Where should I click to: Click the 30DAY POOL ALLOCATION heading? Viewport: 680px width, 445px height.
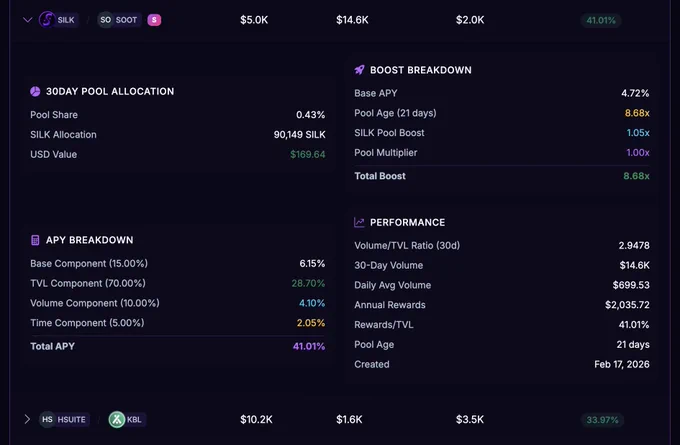point(110,92)
